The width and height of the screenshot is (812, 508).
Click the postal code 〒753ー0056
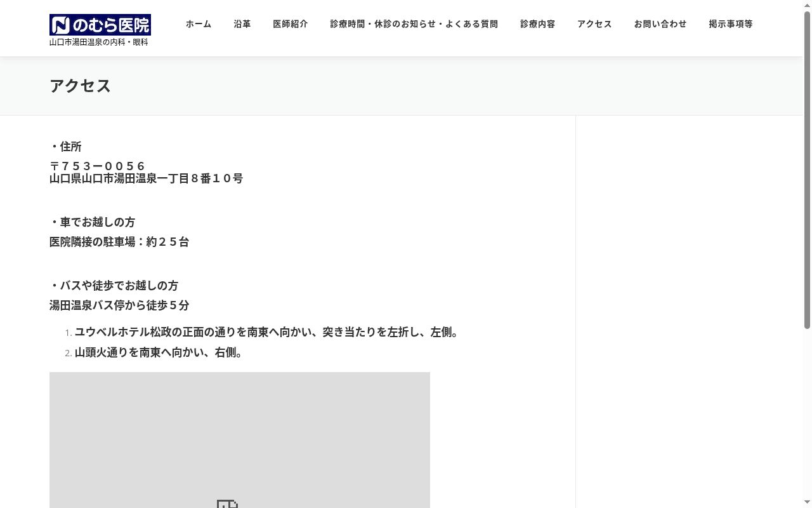tap(98, 166)
